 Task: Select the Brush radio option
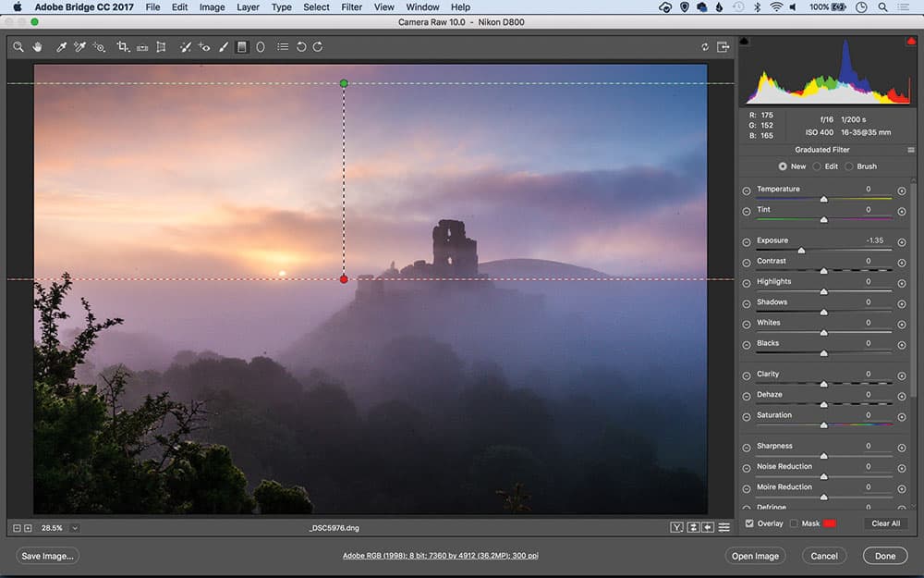pyautogui.click(x=849, y=166)
